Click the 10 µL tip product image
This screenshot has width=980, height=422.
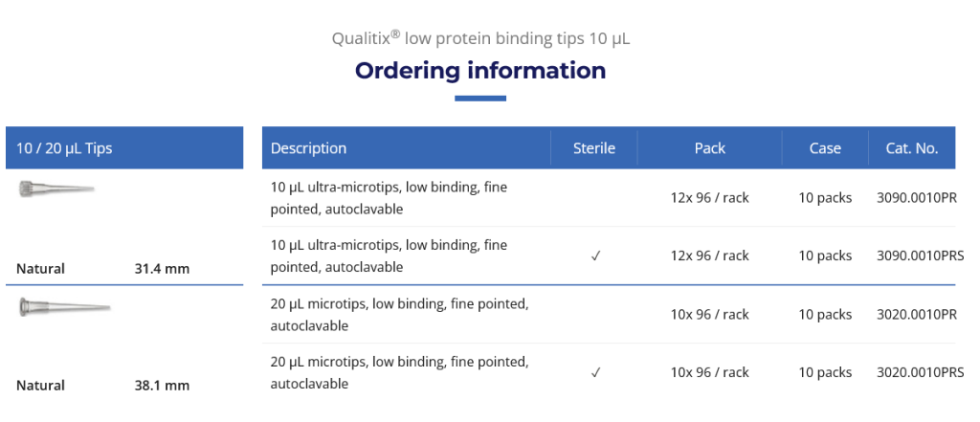[x=56, y=189]
